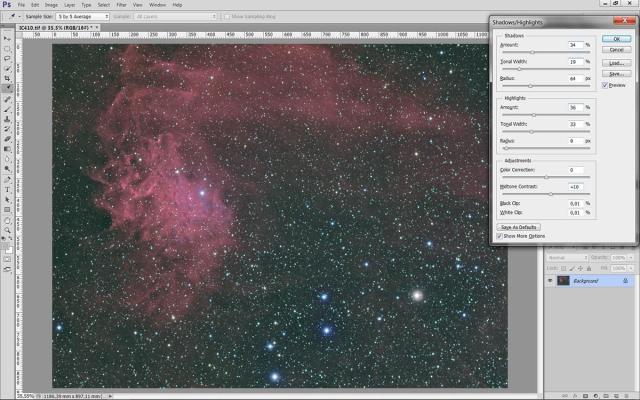The height and width of the screenshot is (400, 640).
Task: Click the Save As Defaults button
Action: tap(520, 227)
